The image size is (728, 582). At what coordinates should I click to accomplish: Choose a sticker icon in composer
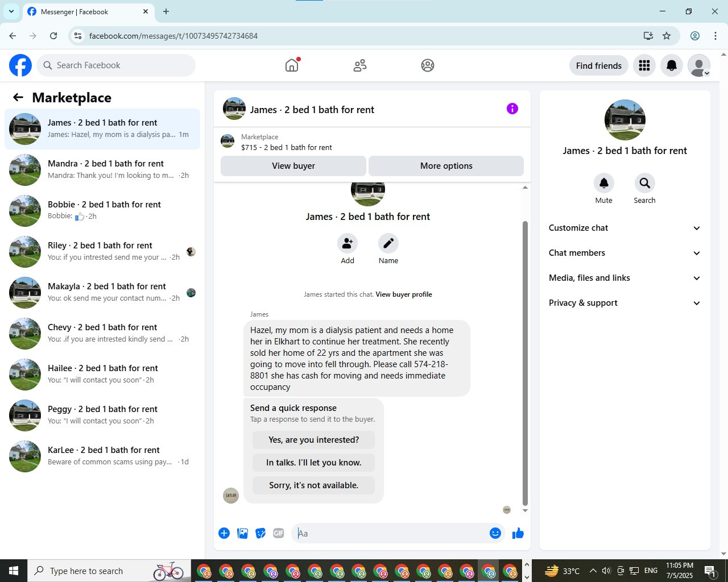260,533
